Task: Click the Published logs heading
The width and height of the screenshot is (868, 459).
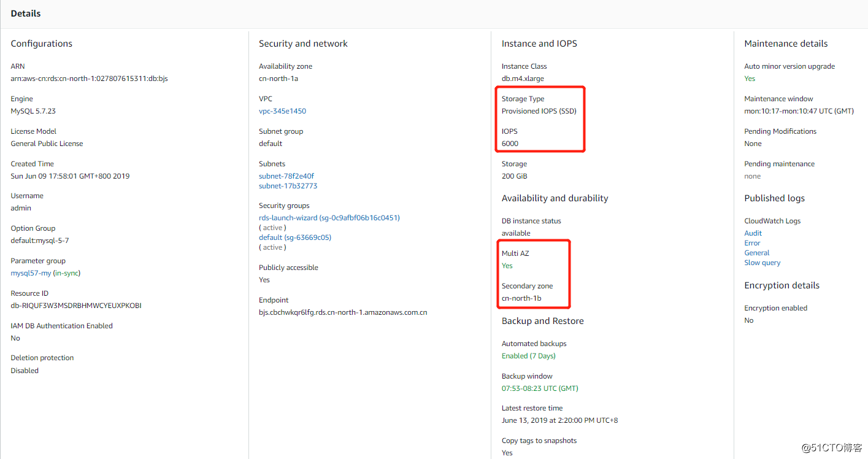Action: coord(775,198)
